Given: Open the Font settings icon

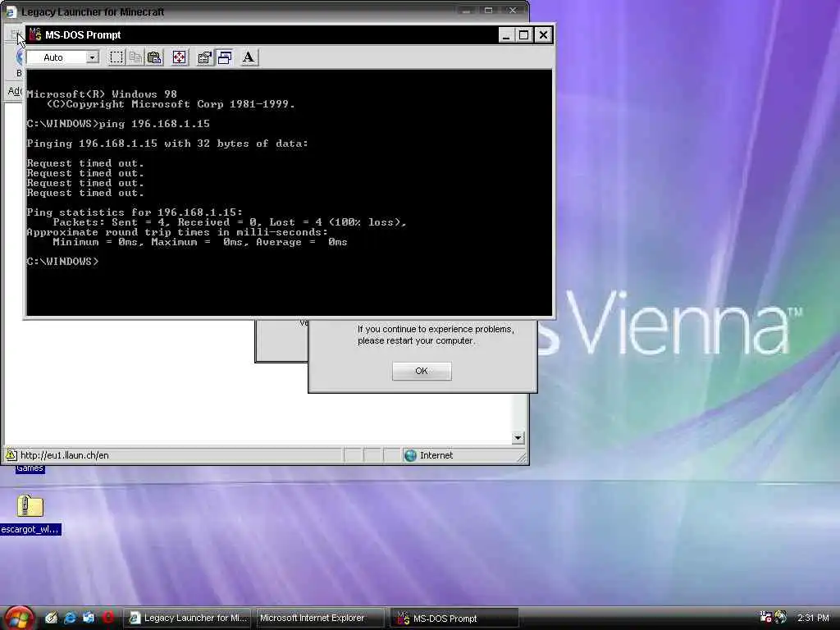Looking at the screenshot, I should coord(249,57).
